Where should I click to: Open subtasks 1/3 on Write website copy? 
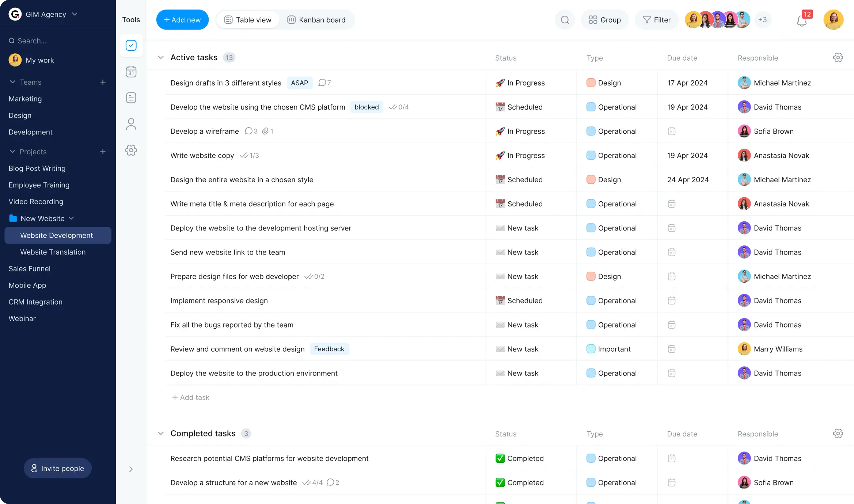tap(249, 156)
